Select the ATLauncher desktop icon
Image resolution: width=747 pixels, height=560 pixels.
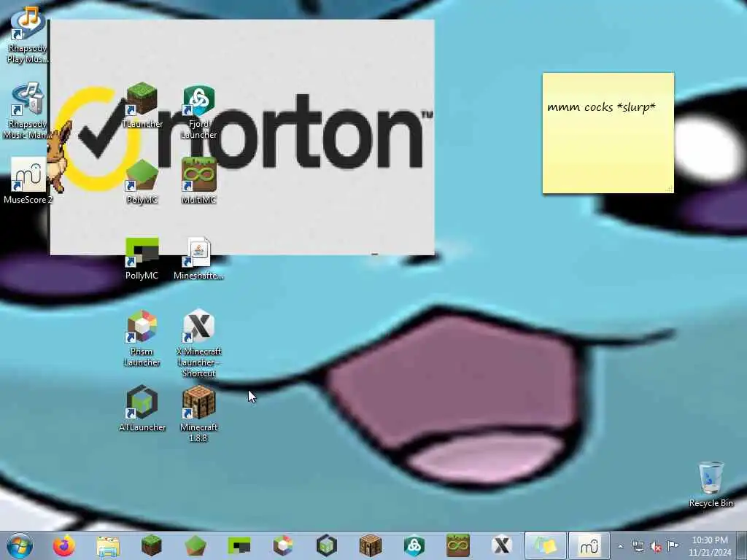(142, 408)
